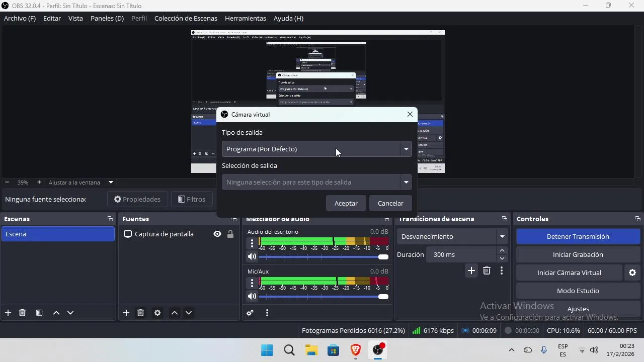The image size is (644, 362).
Task: Zoom out preview with minus icon
Action: [7, 182]
